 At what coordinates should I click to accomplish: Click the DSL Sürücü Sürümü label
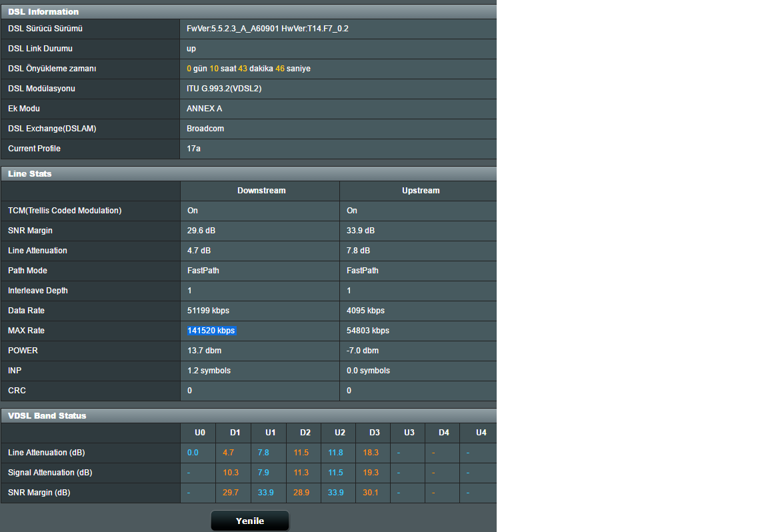[45, 29]
